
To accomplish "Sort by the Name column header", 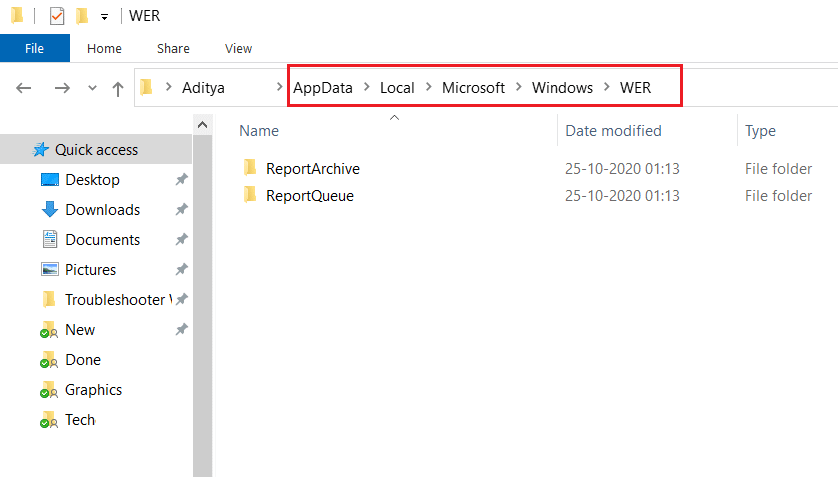I will [259, 131].
